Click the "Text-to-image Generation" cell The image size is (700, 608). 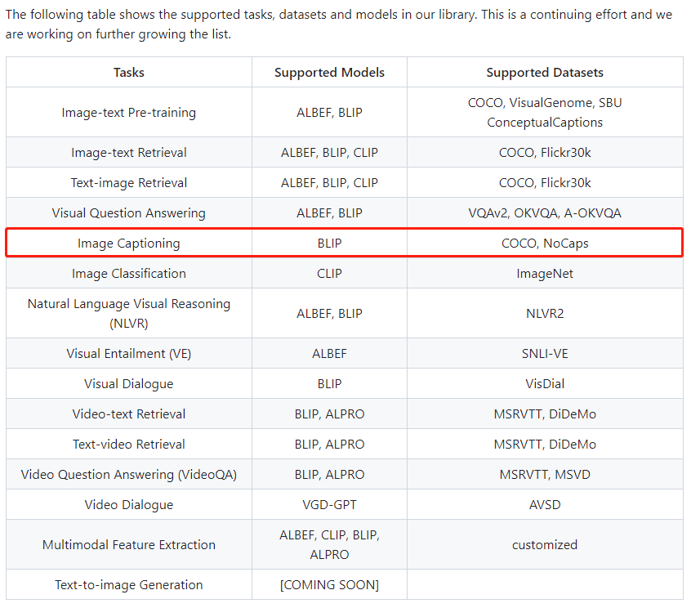[x=129, y=585]
